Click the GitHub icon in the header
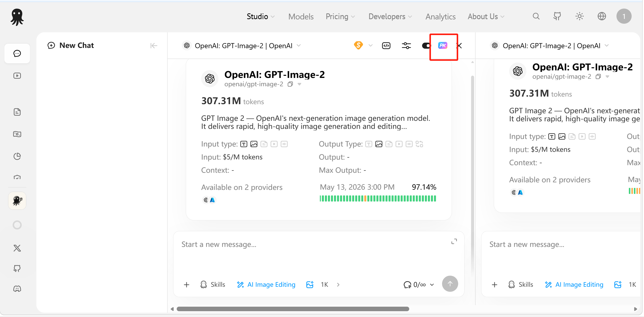The image size is (644, 317). tap(557, 16)
